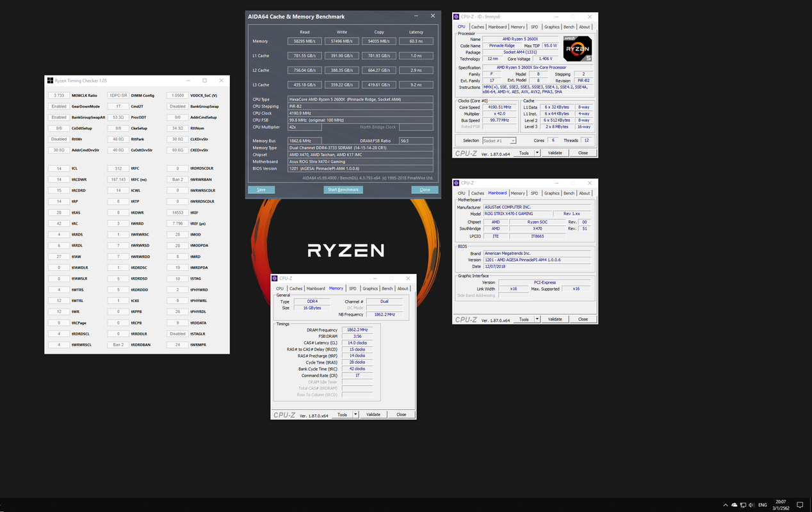The image size is (812, 512).
Task: Click the CPU-Z Mainboard window title icon
Action: pos(457,183)
